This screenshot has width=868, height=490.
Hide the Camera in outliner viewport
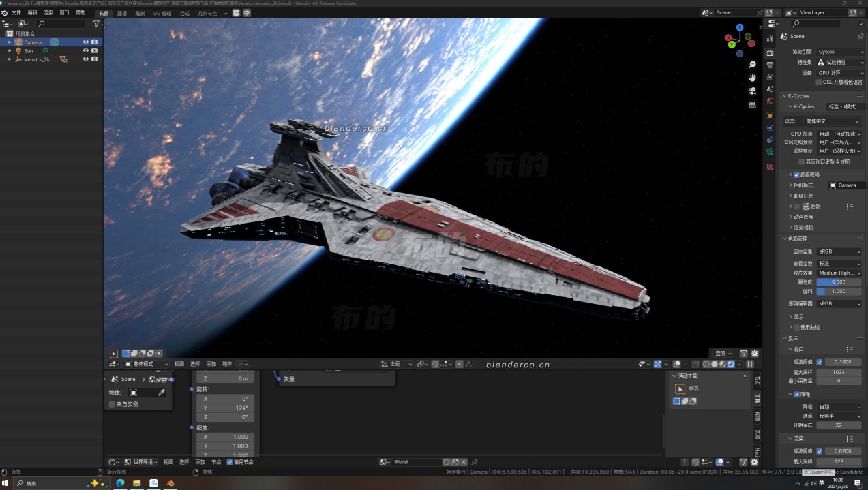coord(86,42)
